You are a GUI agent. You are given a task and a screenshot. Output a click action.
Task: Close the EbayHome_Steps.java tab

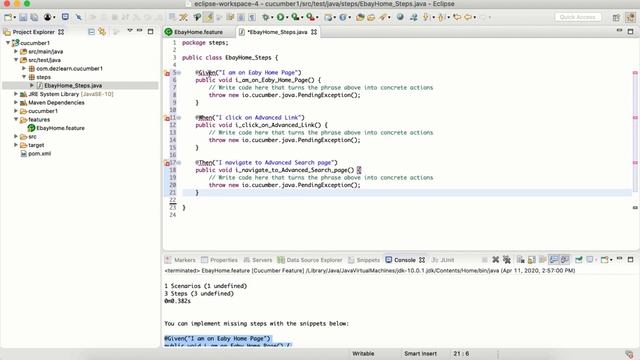(x=314, y=32)
